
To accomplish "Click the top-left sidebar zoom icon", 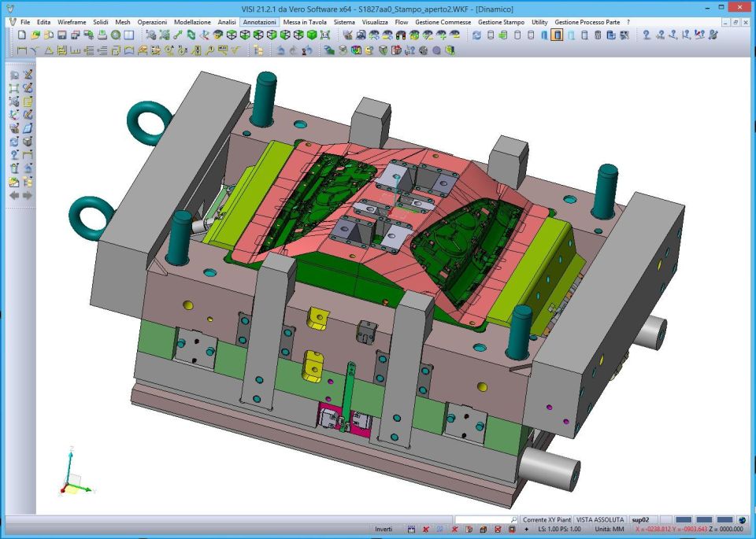I will [14, 75].
